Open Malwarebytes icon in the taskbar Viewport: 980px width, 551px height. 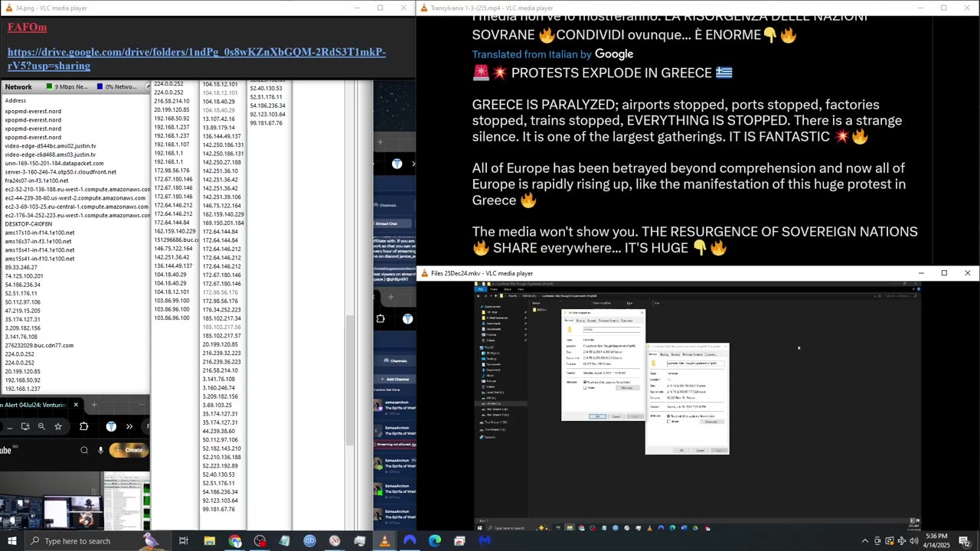pyautogui.click(x=485, y=541)
